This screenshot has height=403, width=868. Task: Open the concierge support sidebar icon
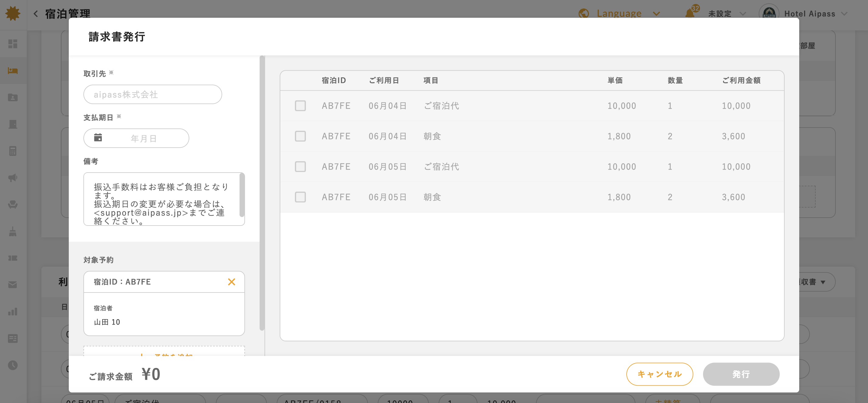pyautogui.click(x=13, y=205)
